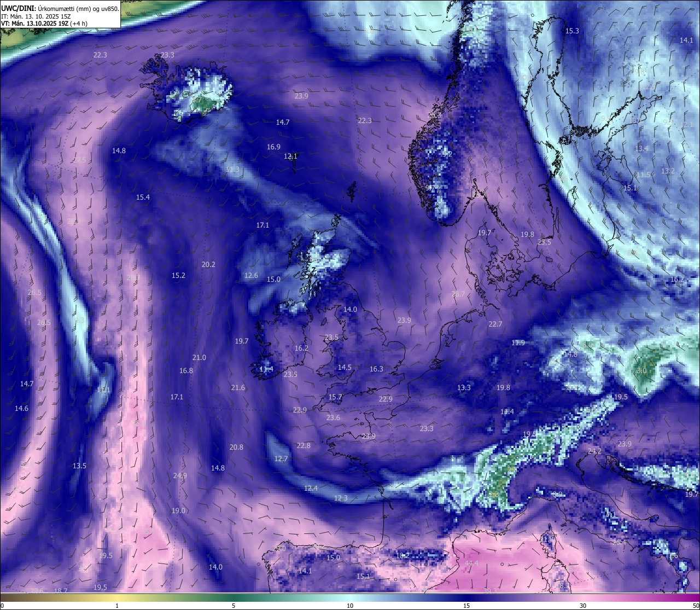The height and width of the screenshot is (610, 700).
Task: Click the 16.9 value north of Faroes
Action: coord(273,147)
